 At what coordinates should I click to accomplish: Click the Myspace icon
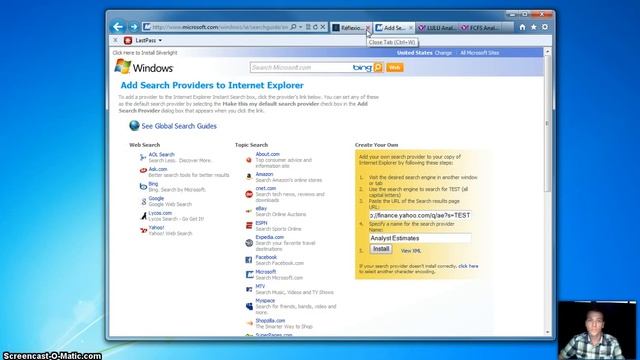pyautogui.click(x=249, y=306)
